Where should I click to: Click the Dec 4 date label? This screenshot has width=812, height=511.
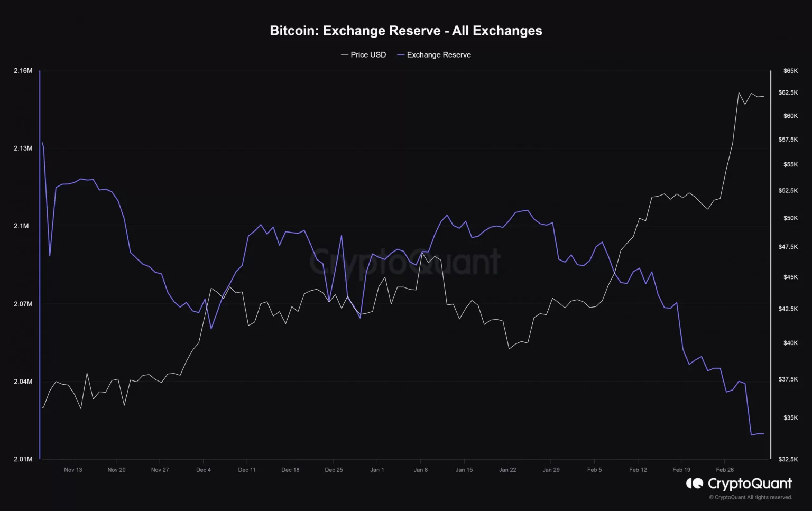(203, 470)
